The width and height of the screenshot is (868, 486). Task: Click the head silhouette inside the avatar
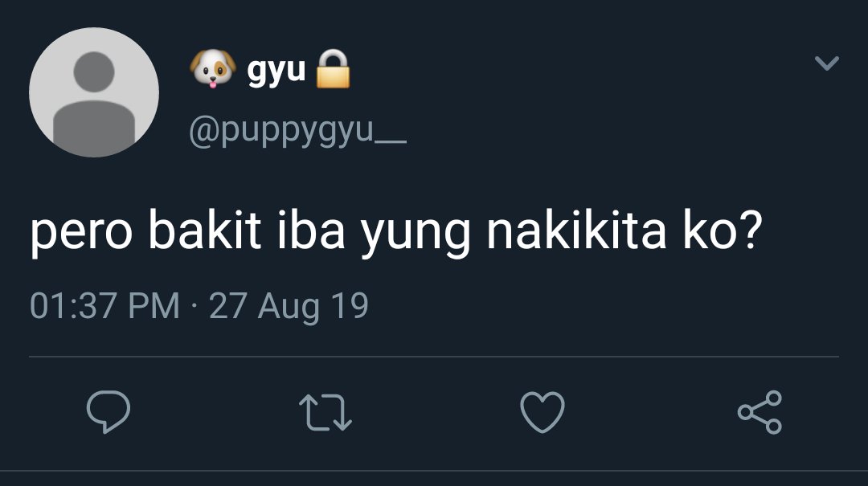click(94, 71)
